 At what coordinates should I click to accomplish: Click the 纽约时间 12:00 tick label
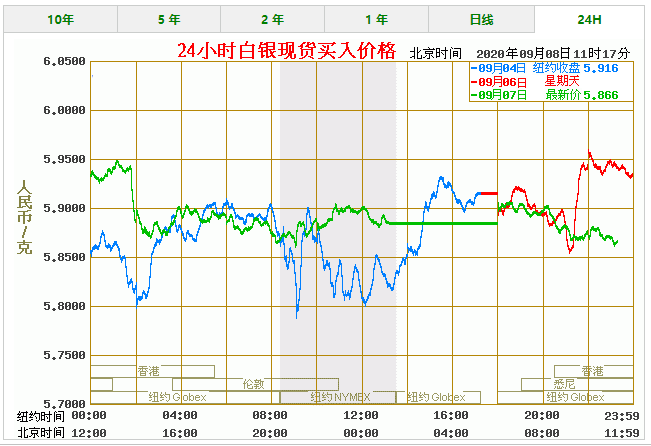tap(361, 415)
